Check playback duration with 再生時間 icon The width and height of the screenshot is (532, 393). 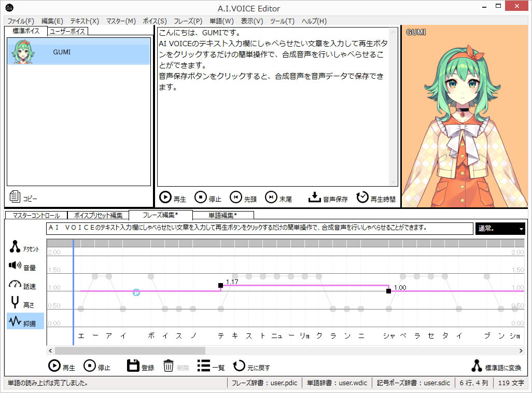pyautogui.click(x=376, y=198)
